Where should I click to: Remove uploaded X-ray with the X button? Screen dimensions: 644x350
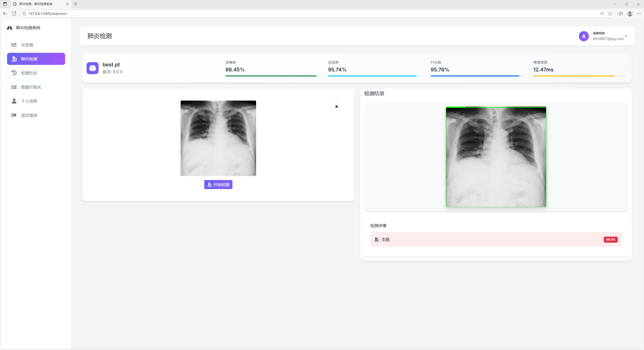337,107
